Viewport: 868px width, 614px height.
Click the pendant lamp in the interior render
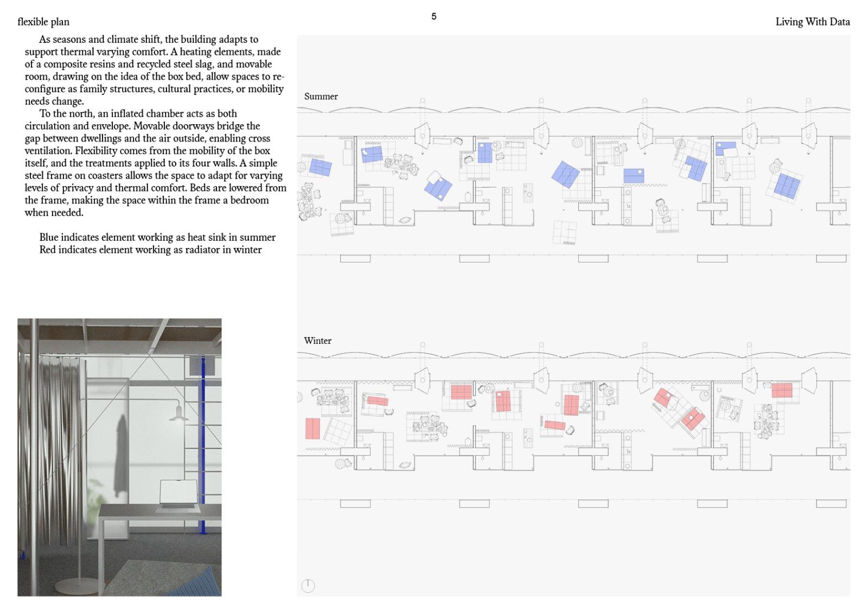pos(178,414)
